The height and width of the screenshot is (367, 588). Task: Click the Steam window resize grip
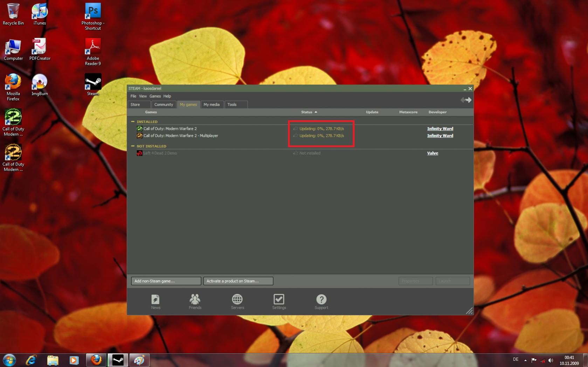(x=469, y=311)
